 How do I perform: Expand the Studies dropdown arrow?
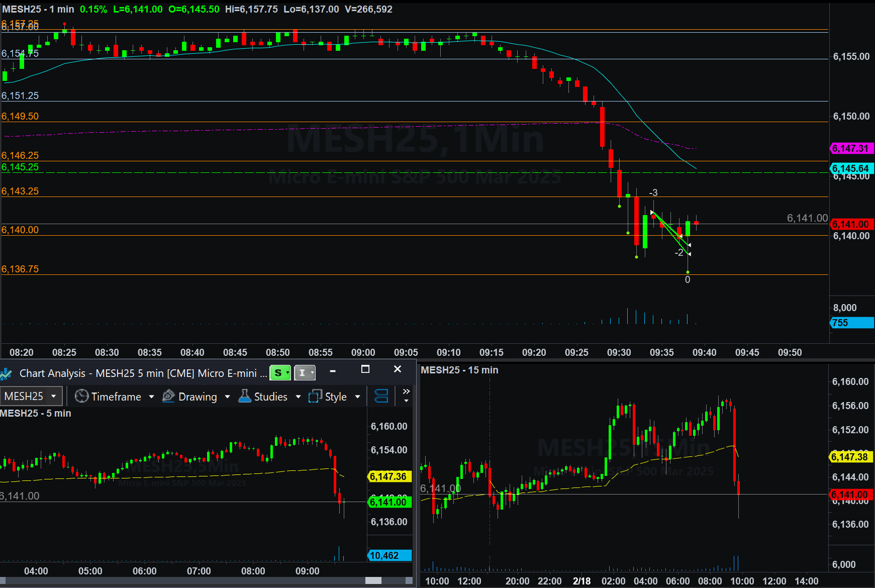pyautogui.click(x=298, y=397)
